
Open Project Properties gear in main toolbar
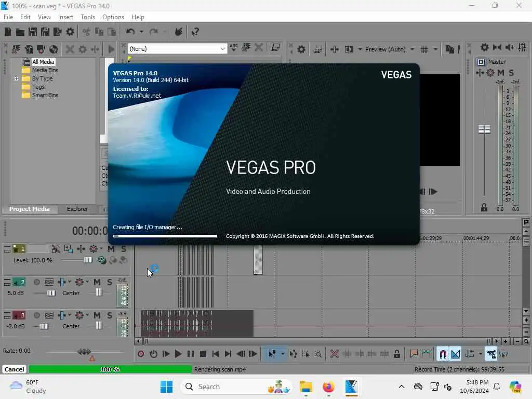point(70,32)
